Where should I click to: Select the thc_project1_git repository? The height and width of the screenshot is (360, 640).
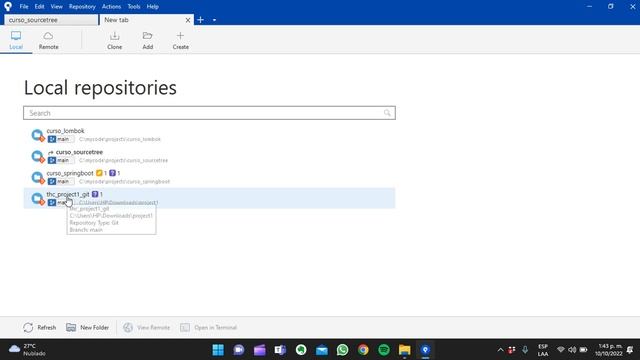coord(209,198)
